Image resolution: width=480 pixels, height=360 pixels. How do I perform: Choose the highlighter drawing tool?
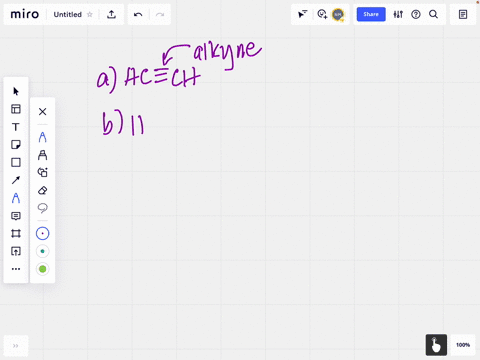[x=42, y=155]
